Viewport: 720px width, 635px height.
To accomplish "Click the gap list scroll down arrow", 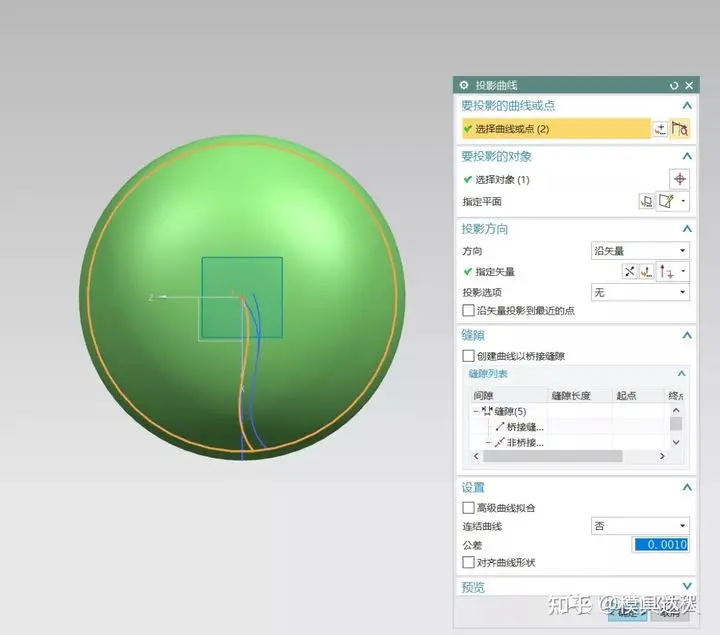I will pos(676,442).
